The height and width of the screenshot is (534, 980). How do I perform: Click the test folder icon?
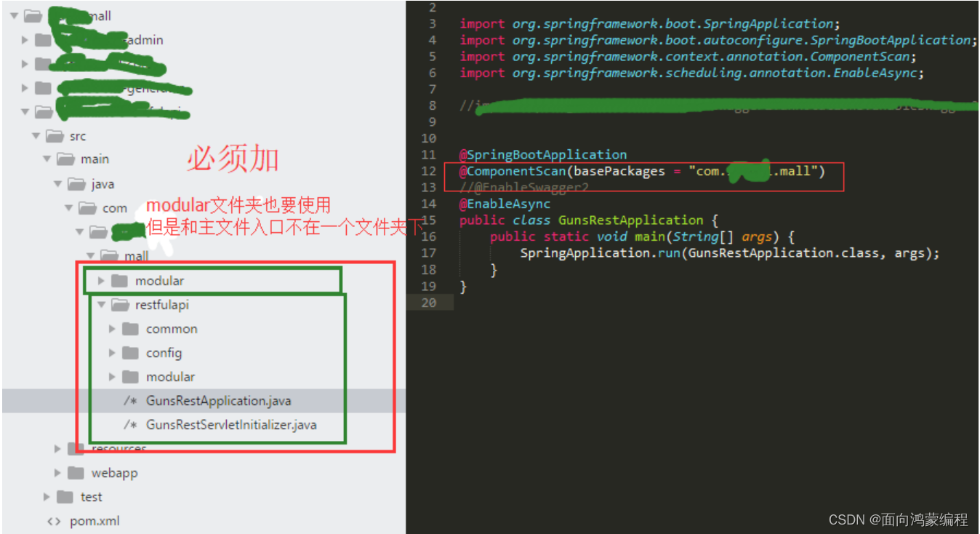(x=64, y=497)
